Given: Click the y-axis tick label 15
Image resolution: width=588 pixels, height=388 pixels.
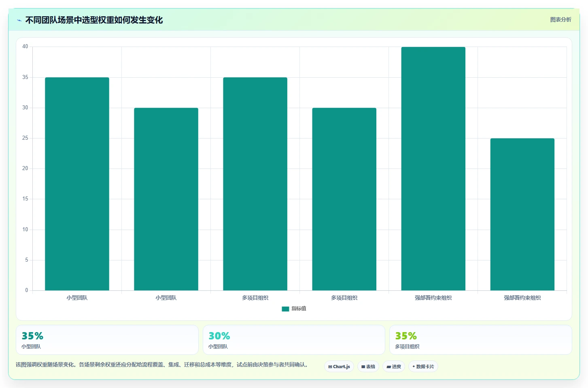Looking at the screenshot, I should tap(25, 199).
